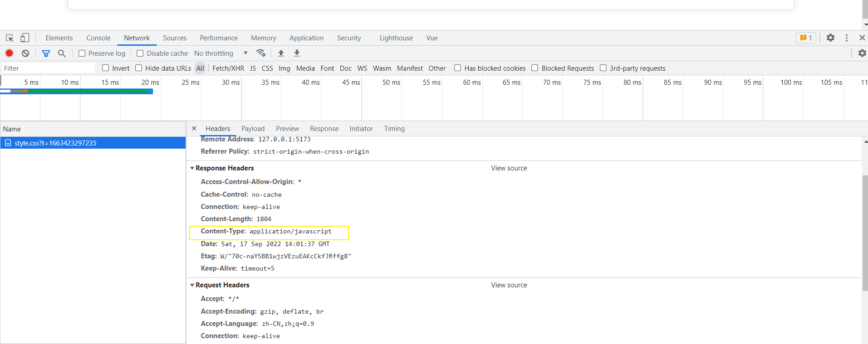Clear the network log

point(25,53)
